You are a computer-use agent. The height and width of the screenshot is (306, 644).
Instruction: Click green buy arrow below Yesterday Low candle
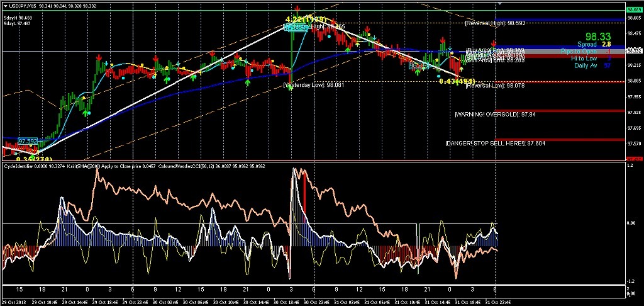click(291, 89)
